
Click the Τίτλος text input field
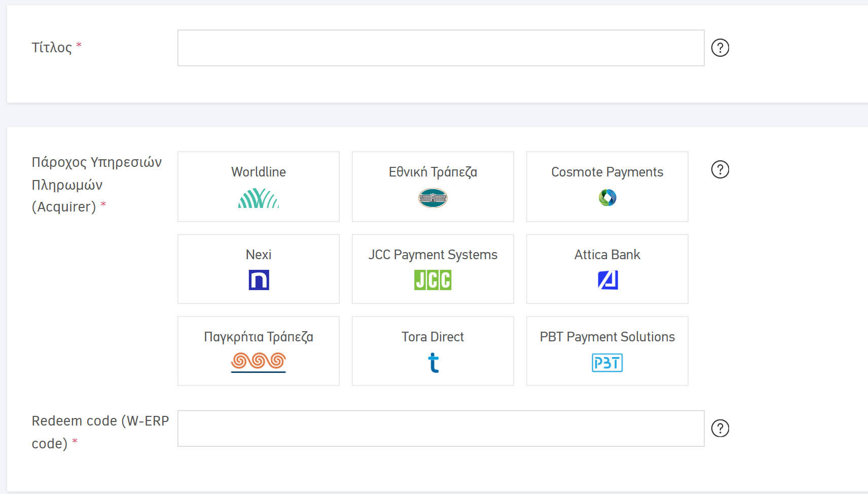tap(441, 48)
